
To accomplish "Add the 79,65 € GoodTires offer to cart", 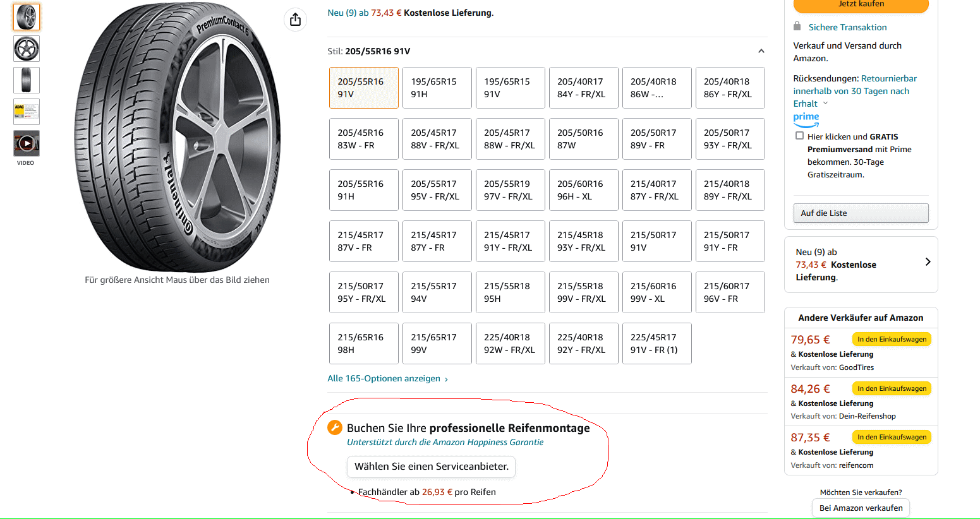I will pos(892,340).
